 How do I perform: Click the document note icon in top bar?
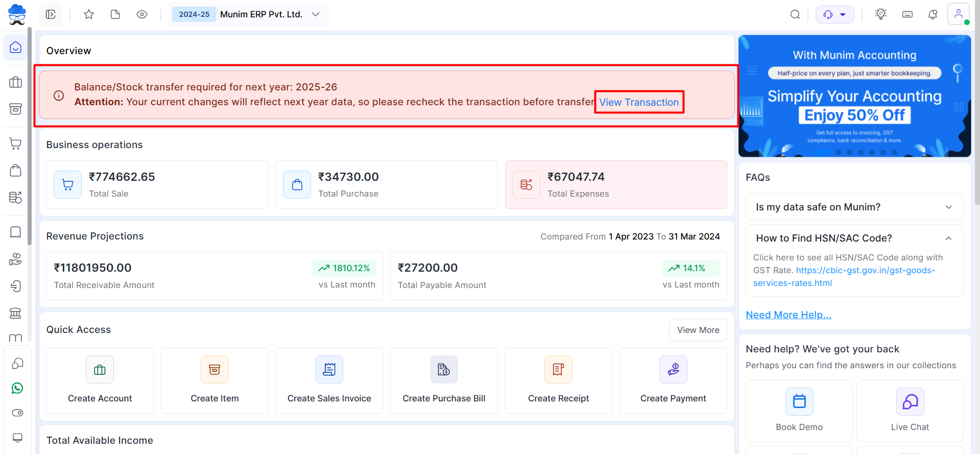(115, 14)
